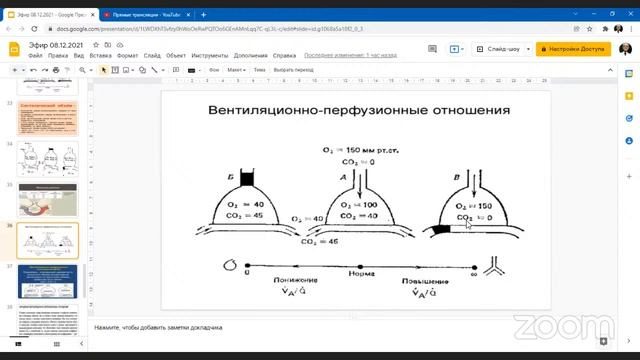Open Google Calendar side panel

[629, 73]
